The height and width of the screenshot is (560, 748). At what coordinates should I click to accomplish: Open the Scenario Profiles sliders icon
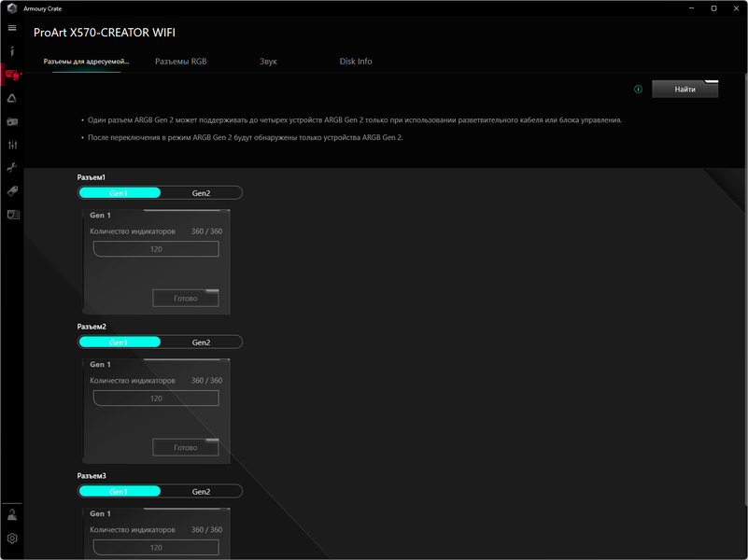click(12, 145)
